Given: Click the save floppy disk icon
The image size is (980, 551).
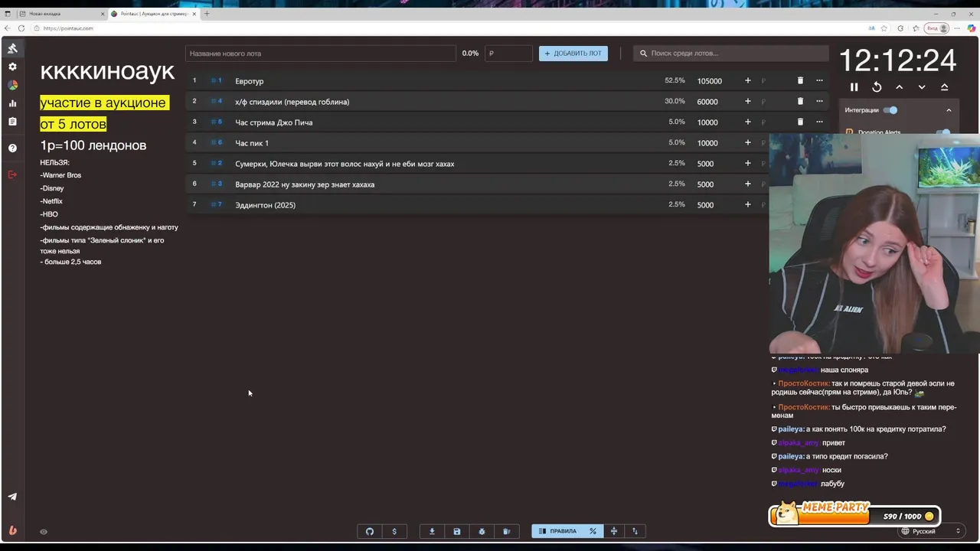Looking at the screenshot, I should (x=457, y=531).
